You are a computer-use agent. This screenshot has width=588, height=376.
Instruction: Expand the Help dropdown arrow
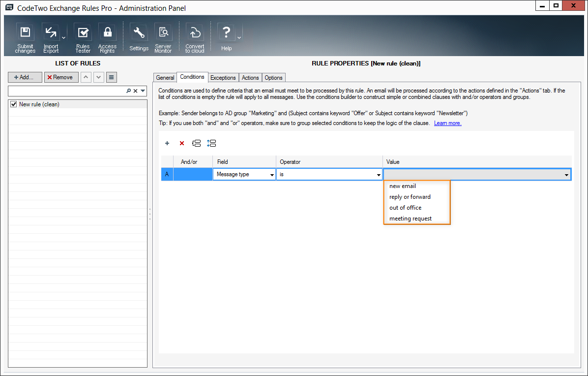(239, 38)
